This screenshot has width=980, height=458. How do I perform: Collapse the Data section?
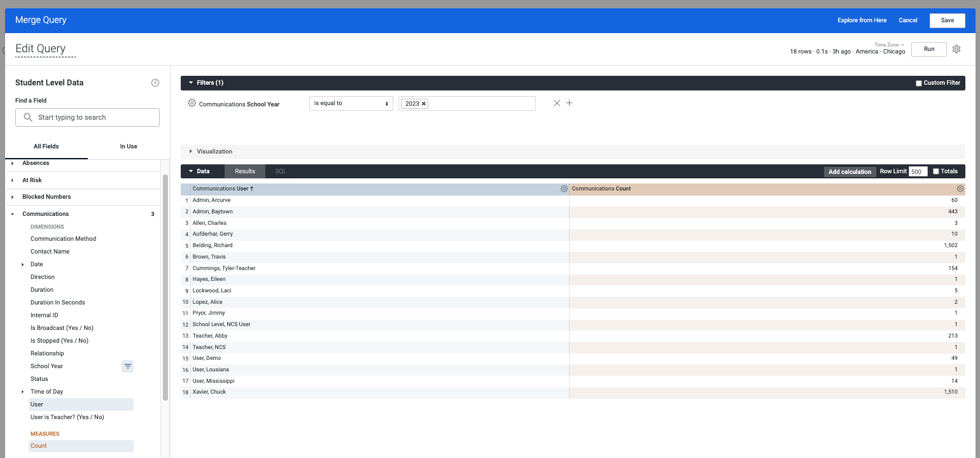(x=190, y=171)
